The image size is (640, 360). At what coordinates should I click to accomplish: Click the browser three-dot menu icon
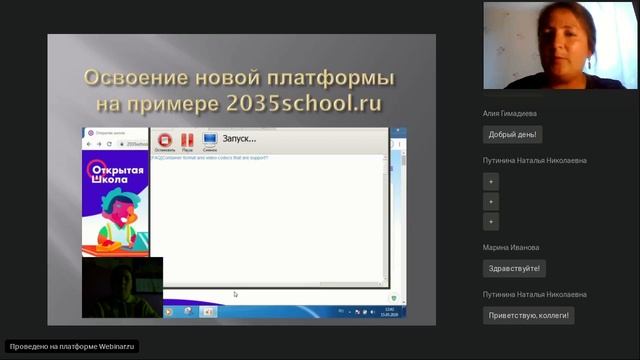pyautogui.click(x=400, y=144)
